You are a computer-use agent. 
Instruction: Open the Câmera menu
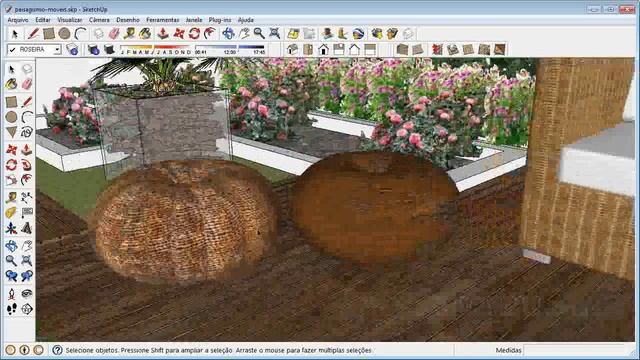[99, 20]
